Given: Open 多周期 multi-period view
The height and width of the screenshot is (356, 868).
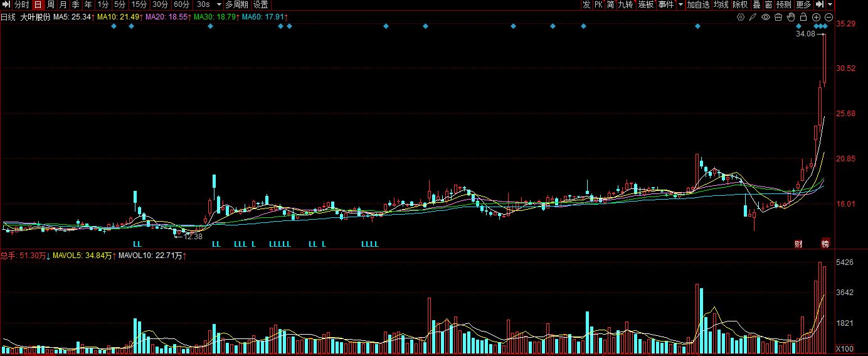Looking at the screenshot, I should point(237,4).
